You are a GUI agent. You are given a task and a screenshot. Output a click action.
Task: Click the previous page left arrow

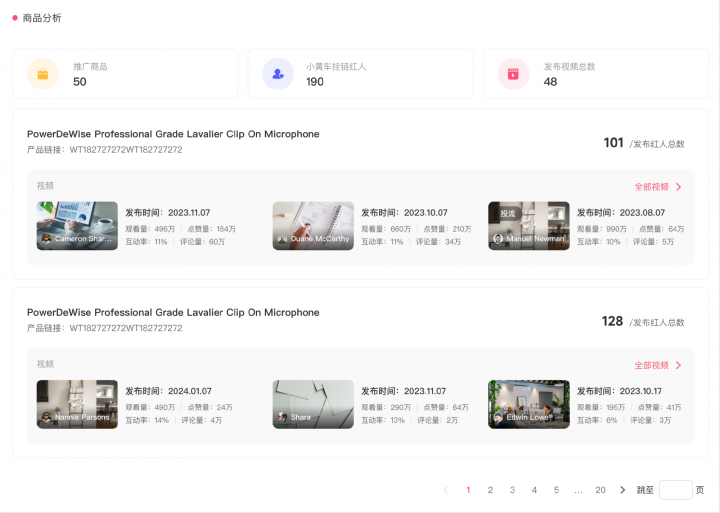click(x=446, y=490)
